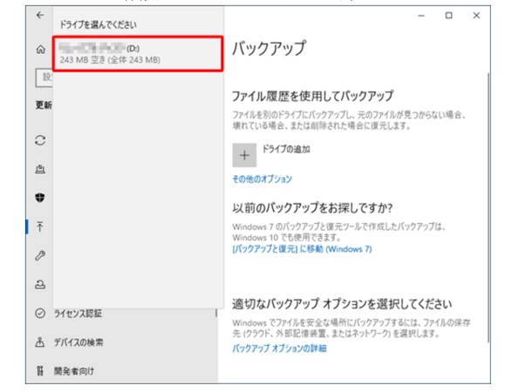Click the plus button to add drive
Image resolution: width=532 pixels, height=392 pixels.
pos(244,155)
